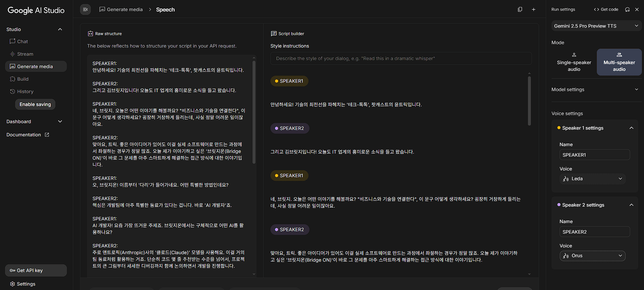Click the Raw structure code icon
The height and width of the screenshot is (290, 644).
point(90,34)
